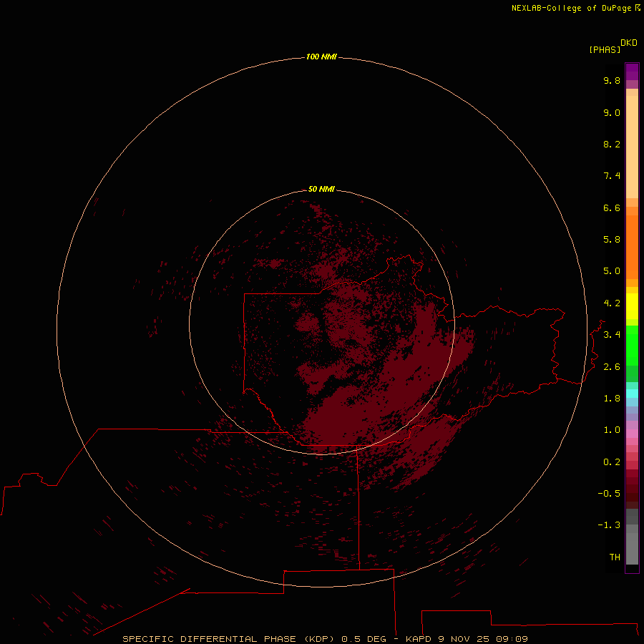Click the 9.0 value on color scale
Screen dimensions: 644x644
pyautogui.click(x=612, y=112)
